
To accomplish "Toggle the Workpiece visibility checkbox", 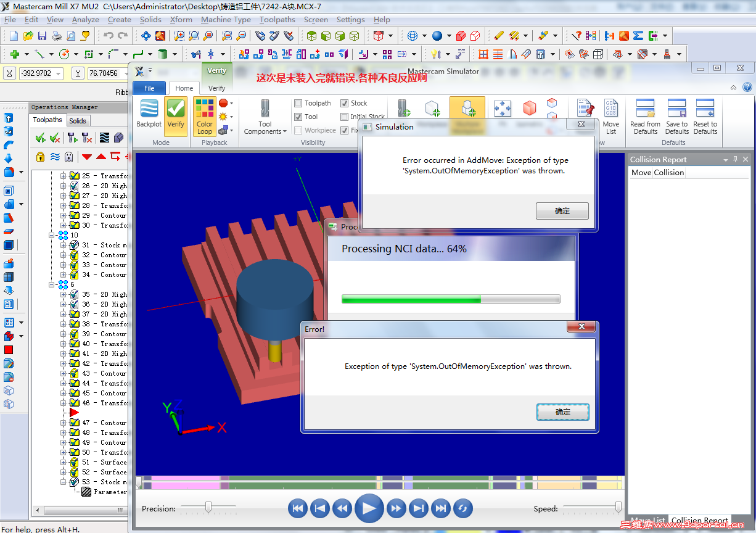I will coord(298,130).
